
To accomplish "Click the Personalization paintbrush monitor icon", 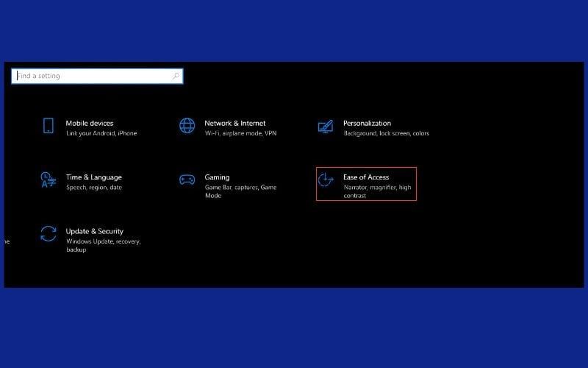I will 326,127.
